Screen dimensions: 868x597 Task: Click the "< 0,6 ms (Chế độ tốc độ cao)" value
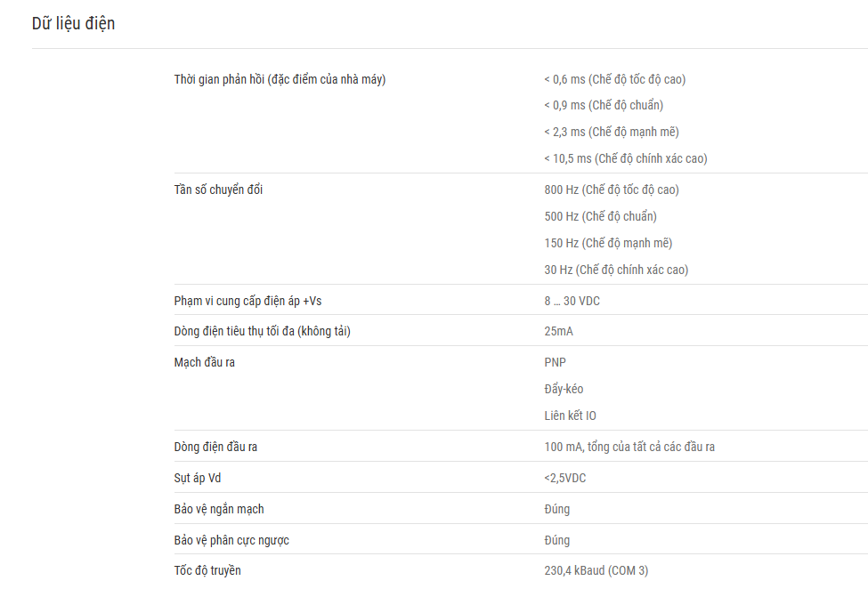coord(614,80)
